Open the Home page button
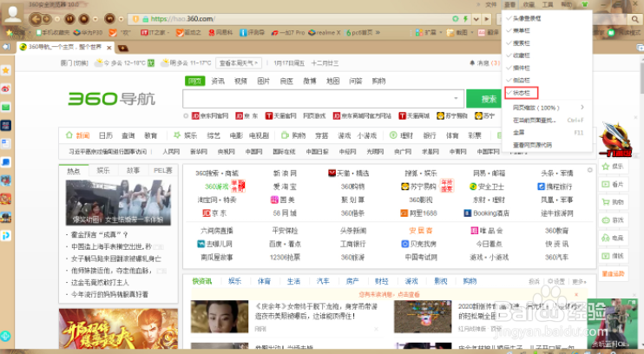The image size is (644, 354). (x=84, y=19)
